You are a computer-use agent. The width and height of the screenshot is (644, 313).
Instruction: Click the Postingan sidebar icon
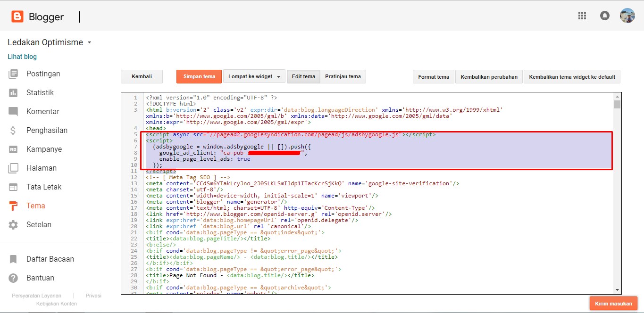13,74
